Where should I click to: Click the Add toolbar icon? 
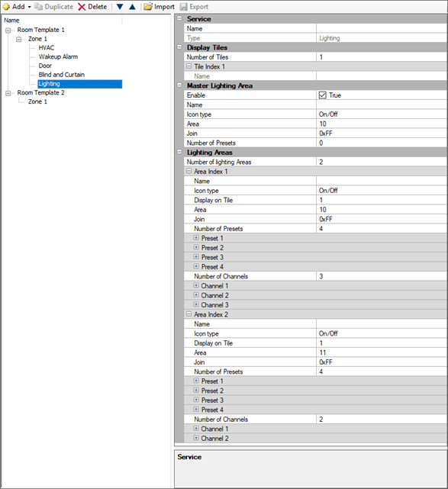[6, 7]
